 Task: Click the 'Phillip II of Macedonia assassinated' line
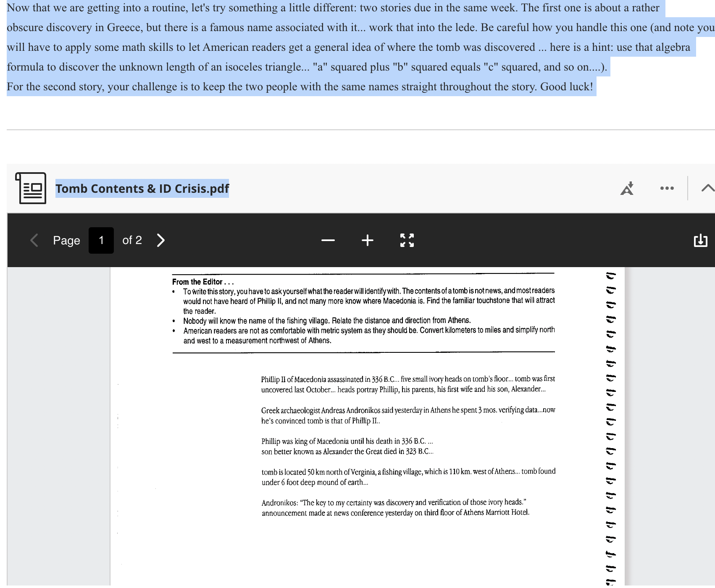(408, 379)
